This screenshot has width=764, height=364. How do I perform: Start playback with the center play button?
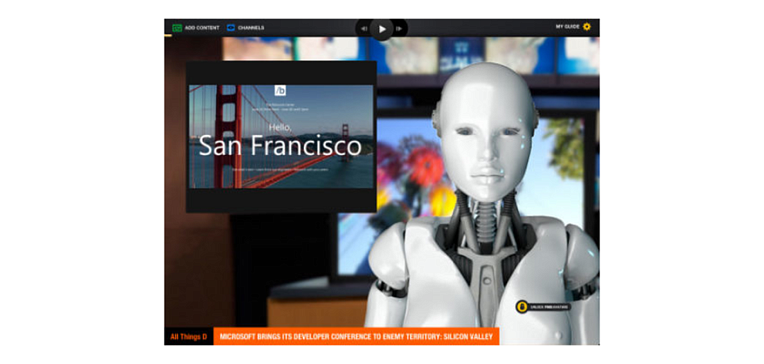[x=382, y=29]
